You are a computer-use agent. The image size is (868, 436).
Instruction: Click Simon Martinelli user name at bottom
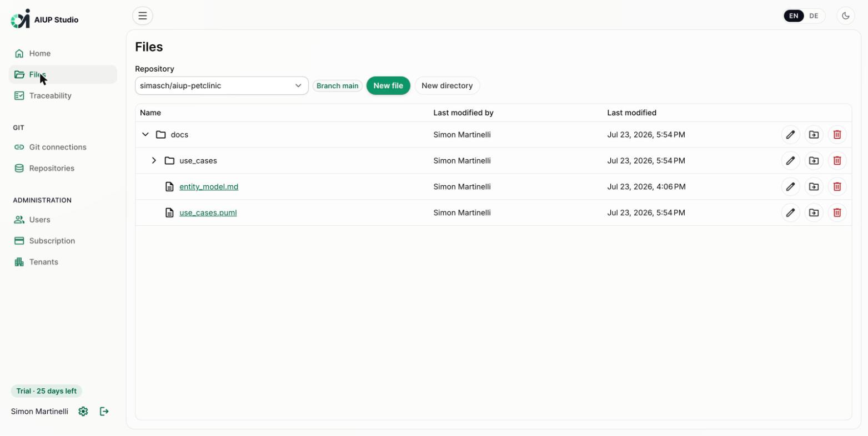click(x=39, y=412)
